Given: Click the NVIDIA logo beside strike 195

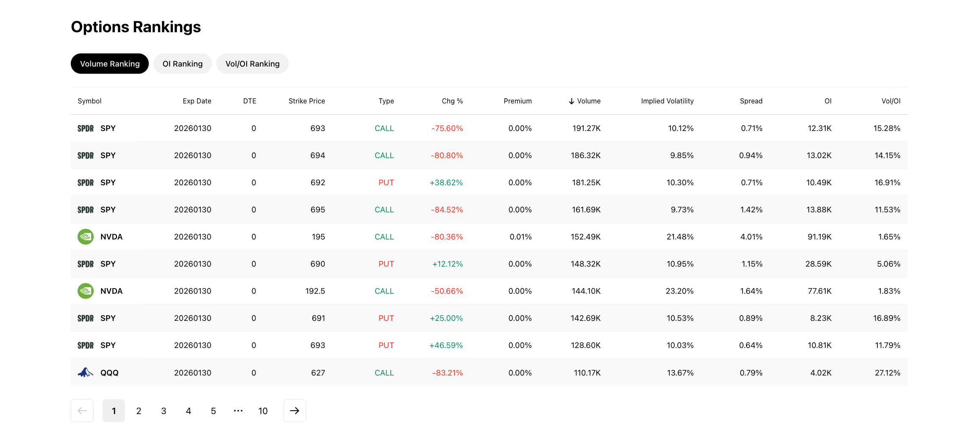Looking at the screenshot, I should tap(86, 237).
